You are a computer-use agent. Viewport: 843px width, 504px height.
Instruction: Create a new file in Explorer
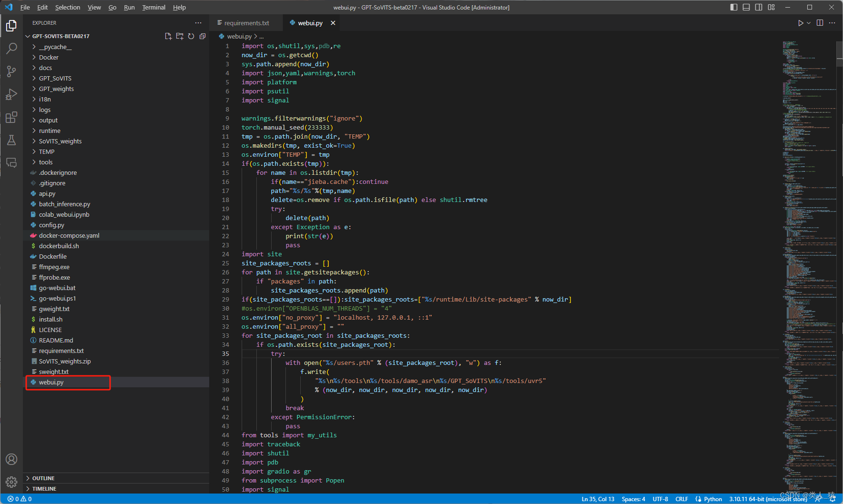(x=168, y=36)
